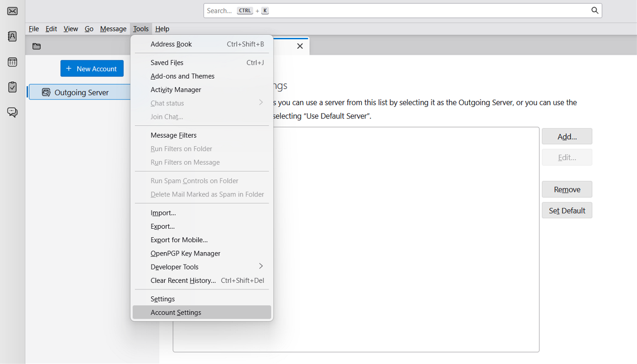The height and width of the screenshot is (364, 637).
Task: Click the folder icon in tab bar
Action: coord(36,46)
